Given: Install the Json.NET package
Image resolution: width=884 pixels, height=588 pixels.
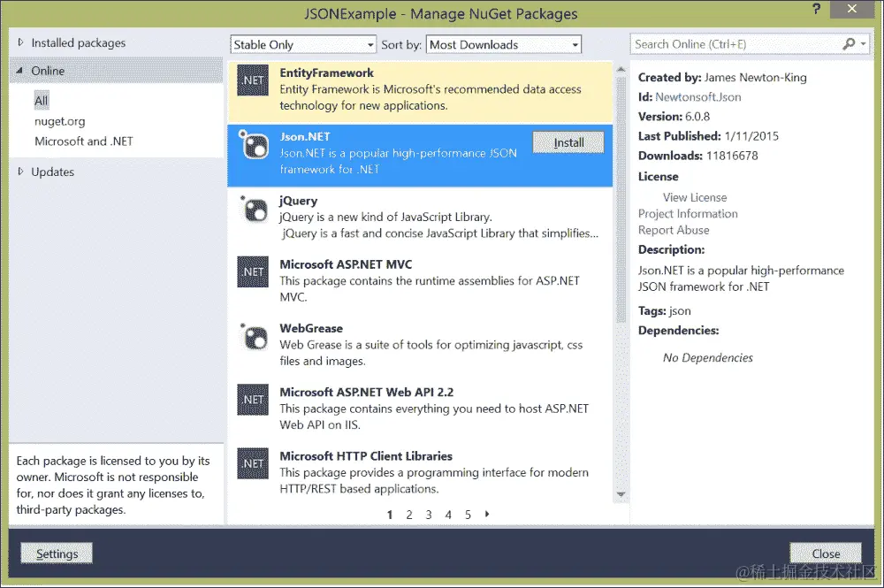Looking at the screenshot, I should [x=568, y=142].
